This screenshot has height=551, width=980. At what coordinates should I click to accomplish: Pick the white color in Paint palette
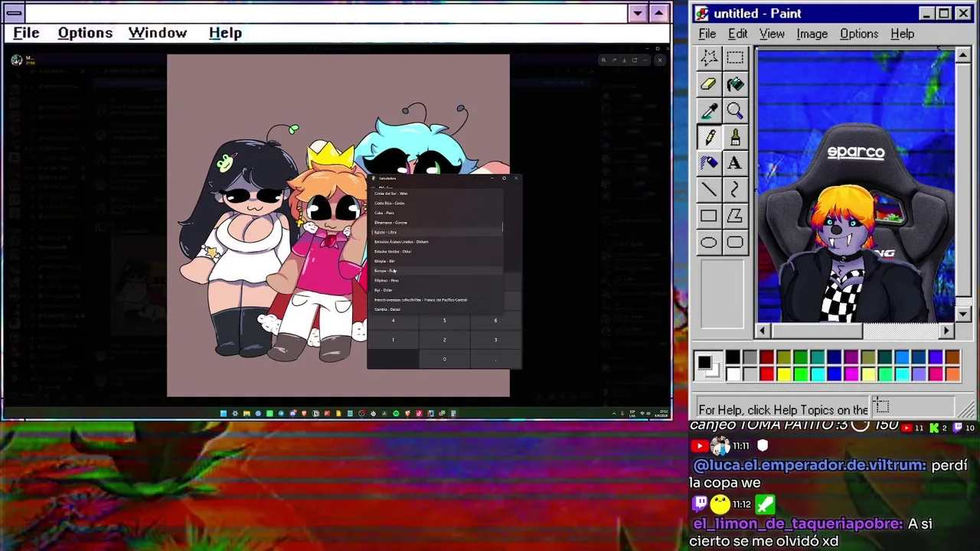[733, 373]
